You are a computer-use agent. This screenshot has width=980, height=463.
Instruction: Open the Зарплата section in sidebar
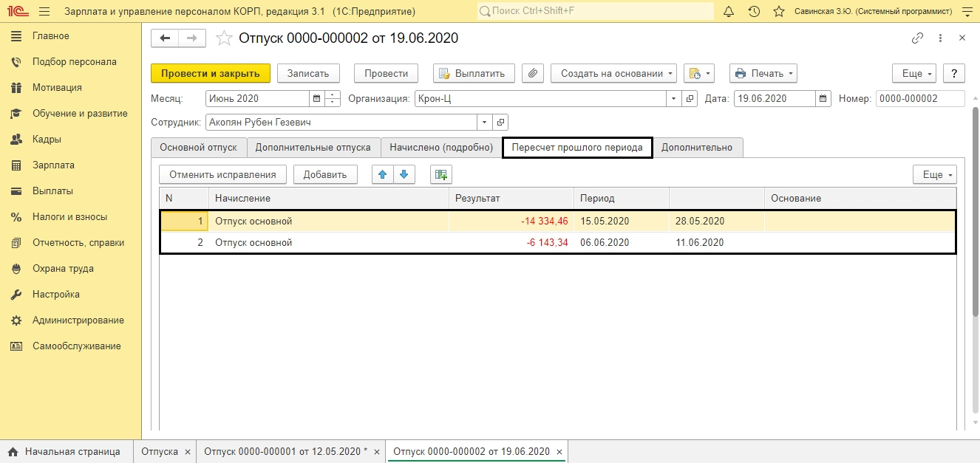[53, 165]
